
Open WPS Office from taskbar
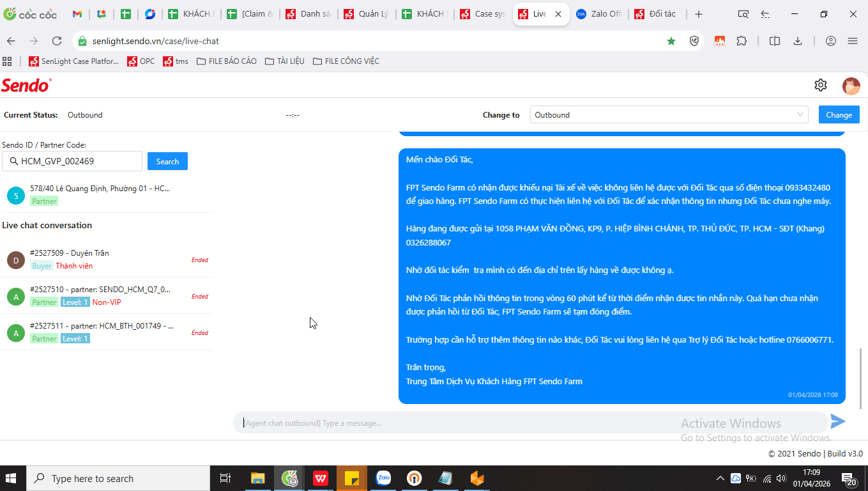point(321,478)
